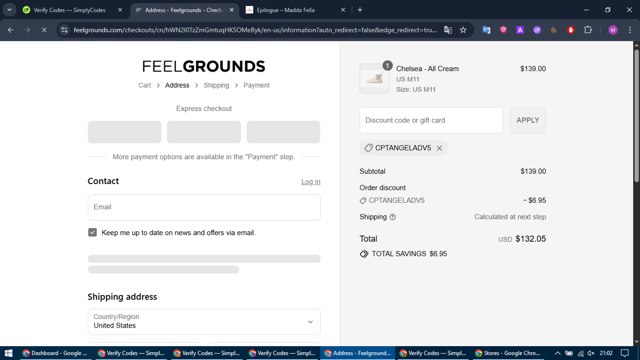Image resolution: width=640 pixels, height=360 pixels.
Task: Click the total price $132.05
Action: point(531,239)
